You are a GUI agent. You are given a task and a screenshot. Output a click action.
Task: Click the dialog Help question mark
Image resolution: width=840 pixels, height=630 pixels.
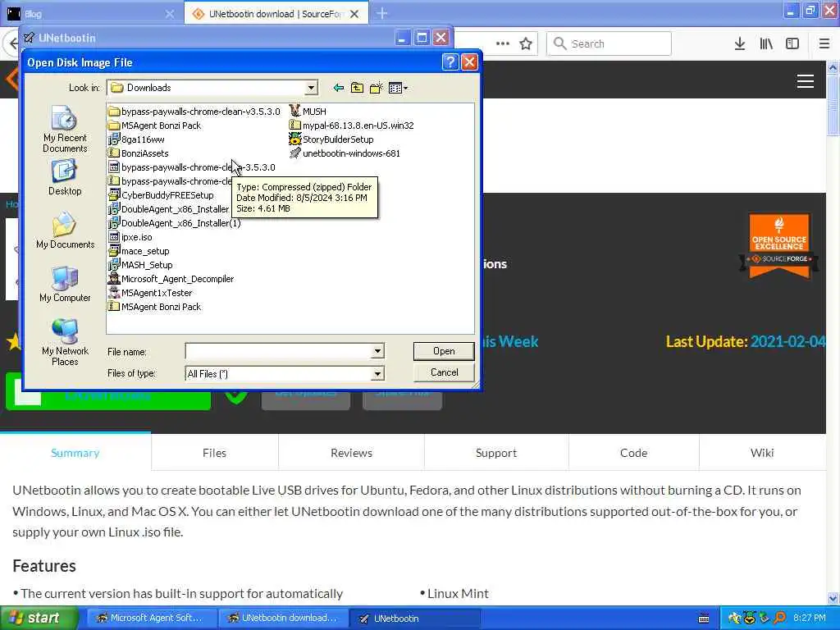click(x=450, y=62)
